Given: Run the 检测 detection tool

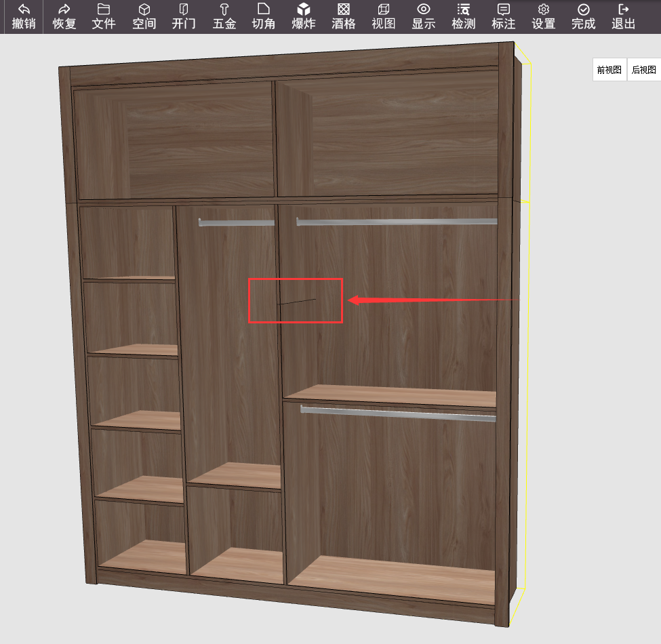Looking at the screenshot, I should pos(464,16).
